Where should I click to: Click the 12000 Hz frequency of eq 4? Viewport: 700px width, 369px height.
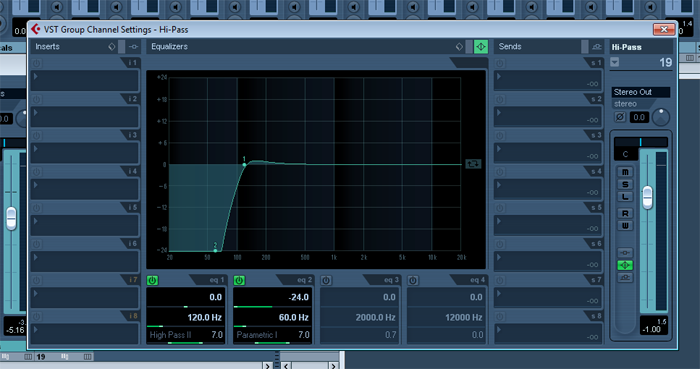(463, 318)
